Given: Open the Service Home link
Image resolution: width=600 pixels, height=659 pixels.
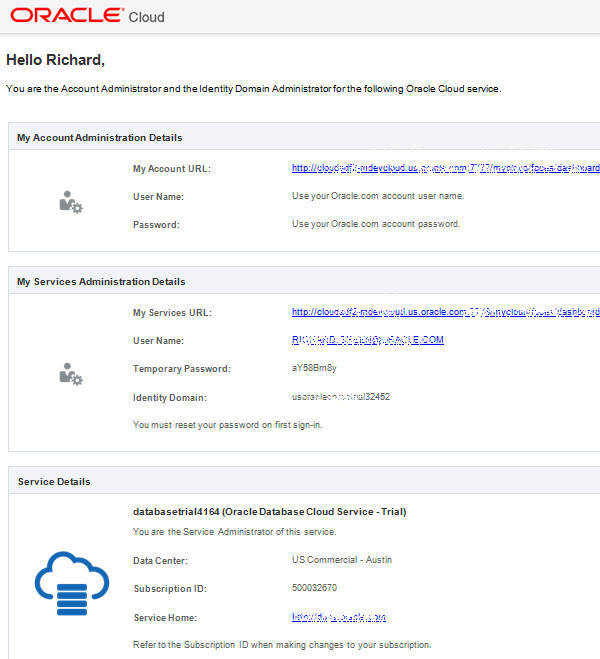Looking at the screenshot, I should (x=339, y=617).
